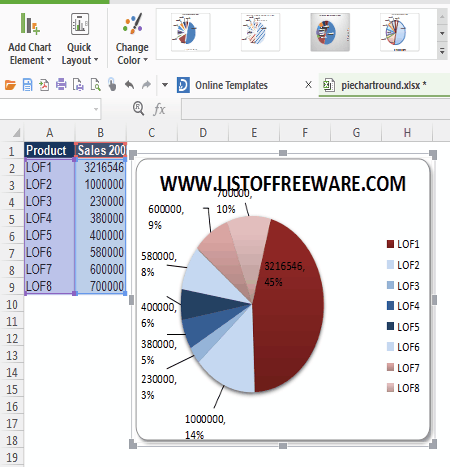Click chart's right-middle resize handle
The width and height of the screenshot is (450, 467).
[x=434, y=300]
